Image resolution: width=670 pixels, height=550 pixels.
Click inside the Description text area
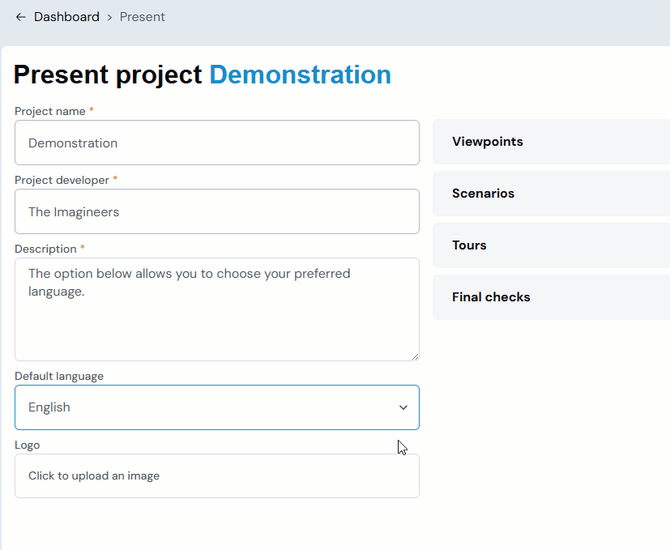217,309
